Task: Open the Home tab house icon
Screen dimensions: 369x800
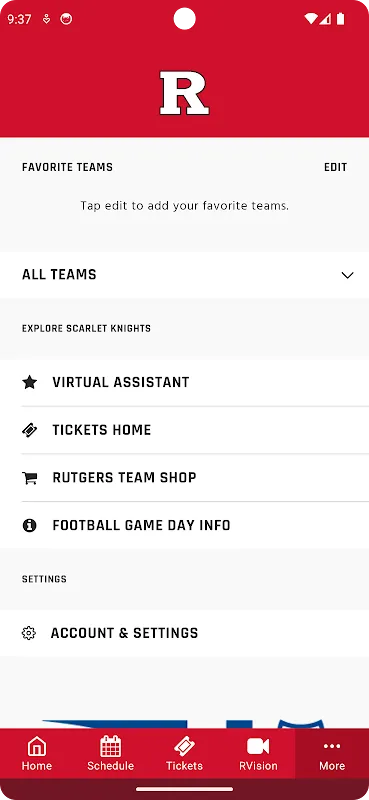Action: [x=37, y=746]
